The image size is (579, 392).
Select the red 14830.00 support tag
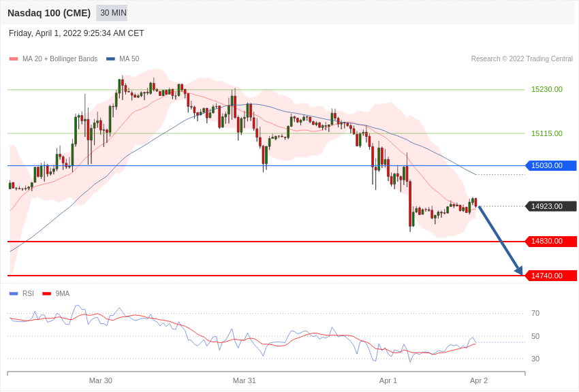point(552,241)
